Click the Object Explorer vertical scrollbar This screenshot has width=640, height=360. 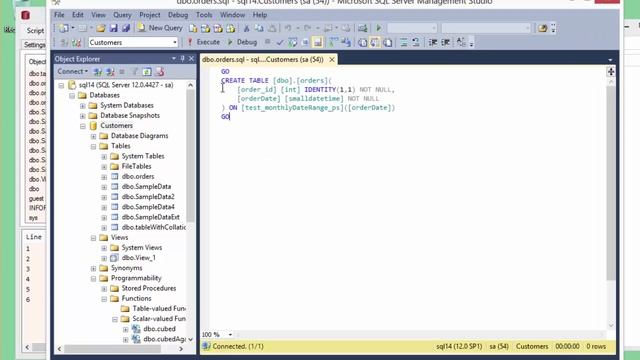pyautogui.click(x=190, y=155)
